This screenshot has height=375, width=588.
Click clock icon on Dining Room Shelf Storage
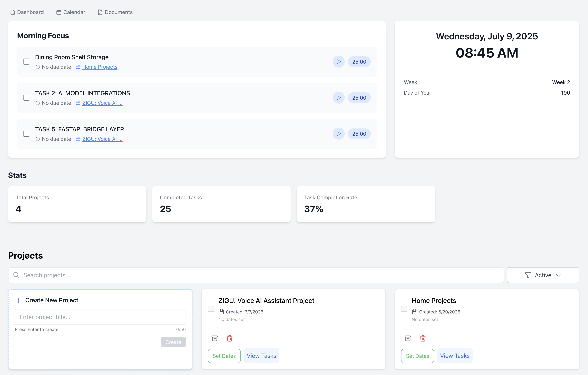click(x=38, y=67)
